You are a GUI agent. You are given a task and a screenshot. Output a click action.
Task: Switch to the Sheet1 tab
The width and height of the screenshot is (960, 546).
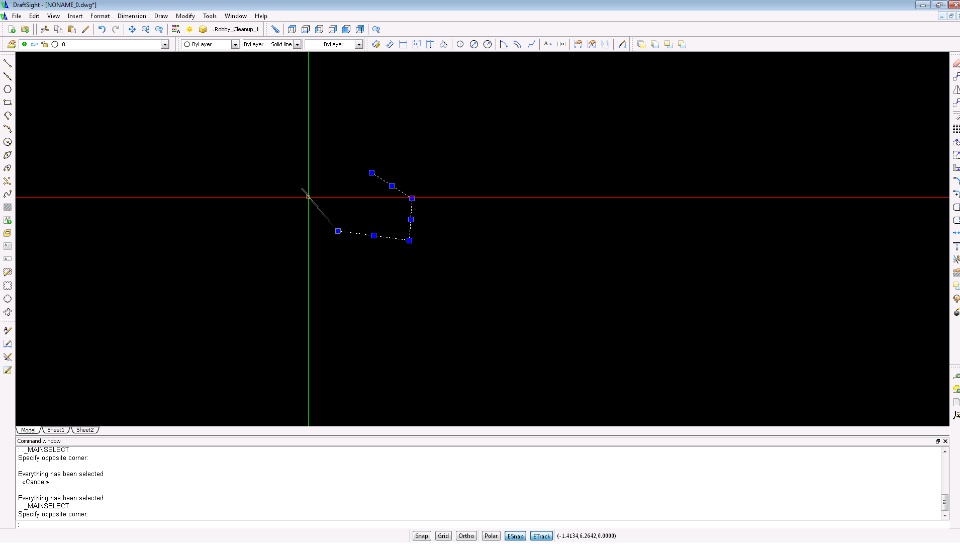pos(56,430)
